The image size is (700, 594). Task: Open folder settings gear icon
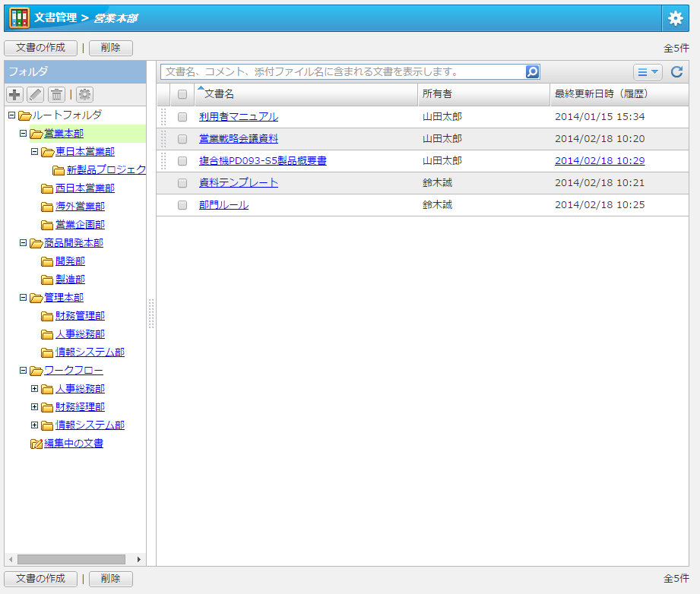[x=84, y=94]
